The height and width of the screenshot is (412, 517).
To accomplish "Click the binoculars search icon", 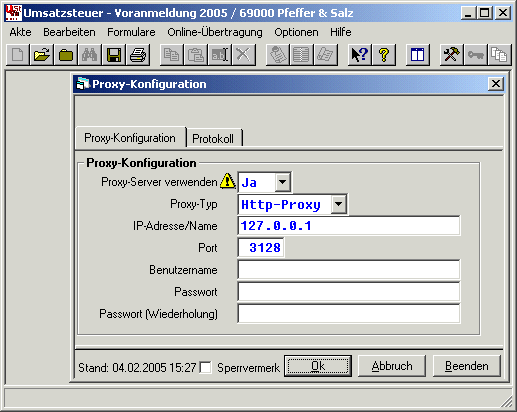I will pyautogui.click(x=90, y=55).
